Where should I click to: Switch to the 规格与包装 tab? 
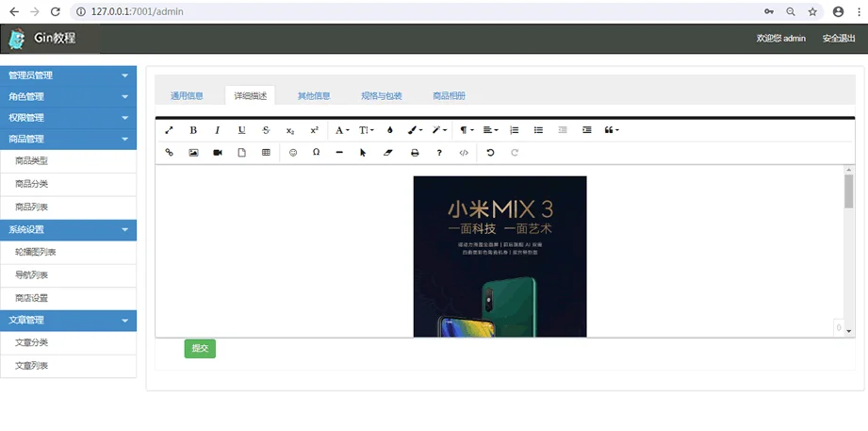(x=382, y=96)
